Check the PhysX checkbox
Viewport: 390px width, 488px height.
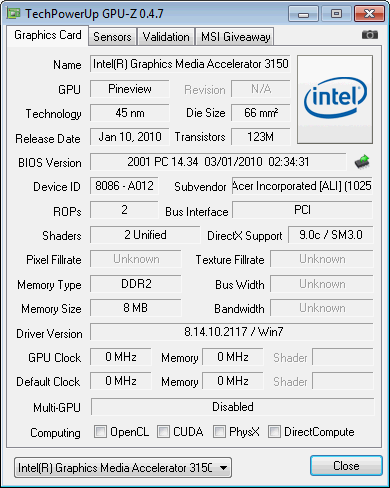click(219, 431)
